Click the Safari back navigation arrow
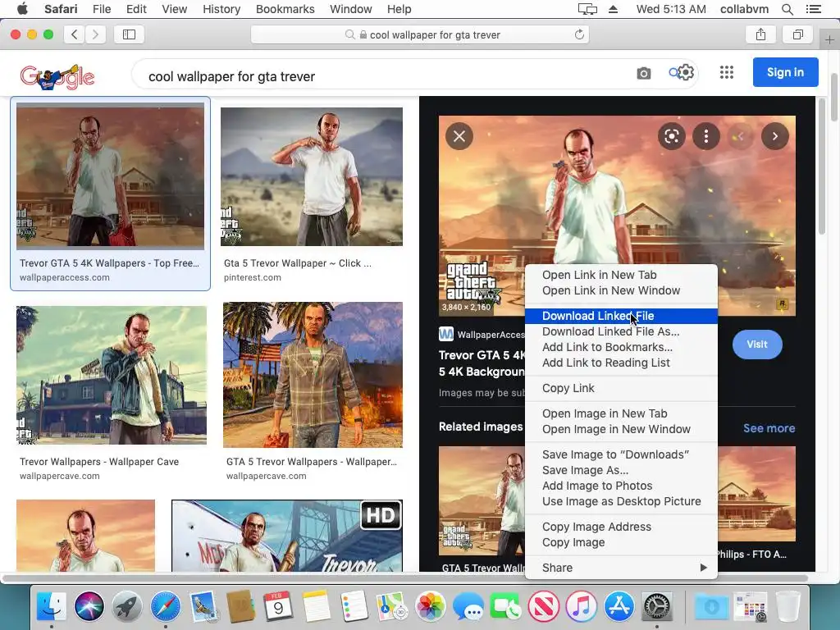840x630 pixels. click(75, 34)
